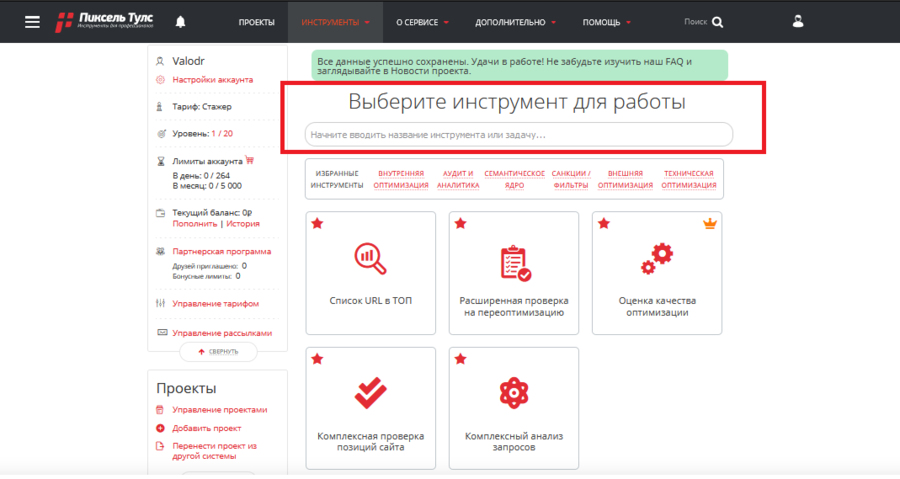Image resolution: width=900 pixels, height=479 pixels.
Task: Open Настройки аккаунта link
Action: pos(212,79)
